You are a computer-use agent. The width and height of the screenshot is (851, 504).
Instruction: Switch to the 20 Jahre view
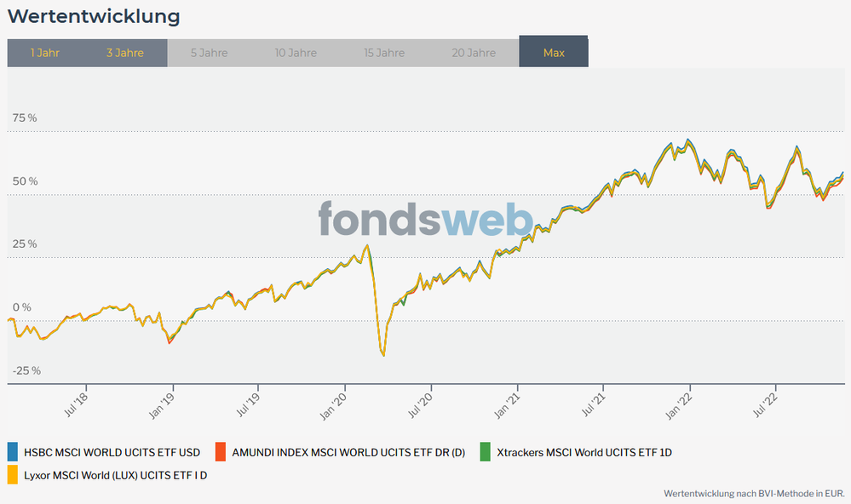coord(474,53)
